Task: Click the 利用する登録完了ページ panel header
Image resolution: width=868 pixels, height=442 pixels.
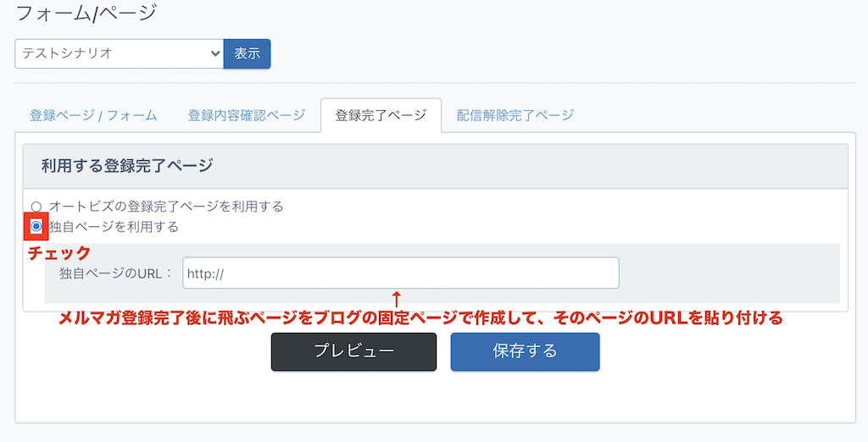Action: pos(127,166)
